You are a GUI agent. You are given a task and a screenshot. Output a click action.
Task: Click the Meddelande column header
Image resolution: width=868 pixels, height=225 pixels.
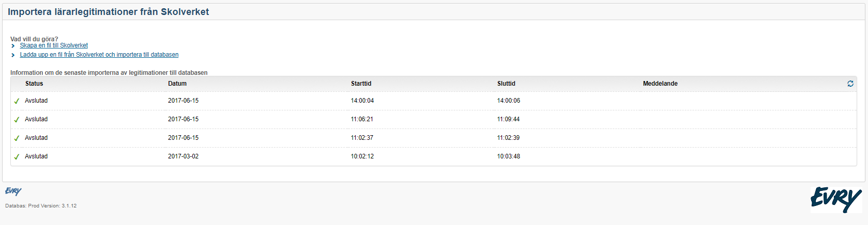pyautogui.click(x=660, y=84)
